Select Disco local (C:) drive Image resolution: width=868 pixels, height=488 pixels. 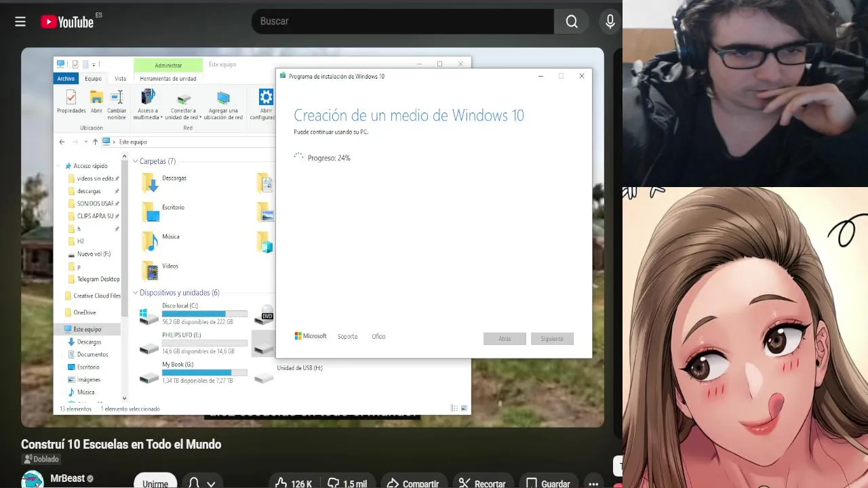tap(193, 314)
